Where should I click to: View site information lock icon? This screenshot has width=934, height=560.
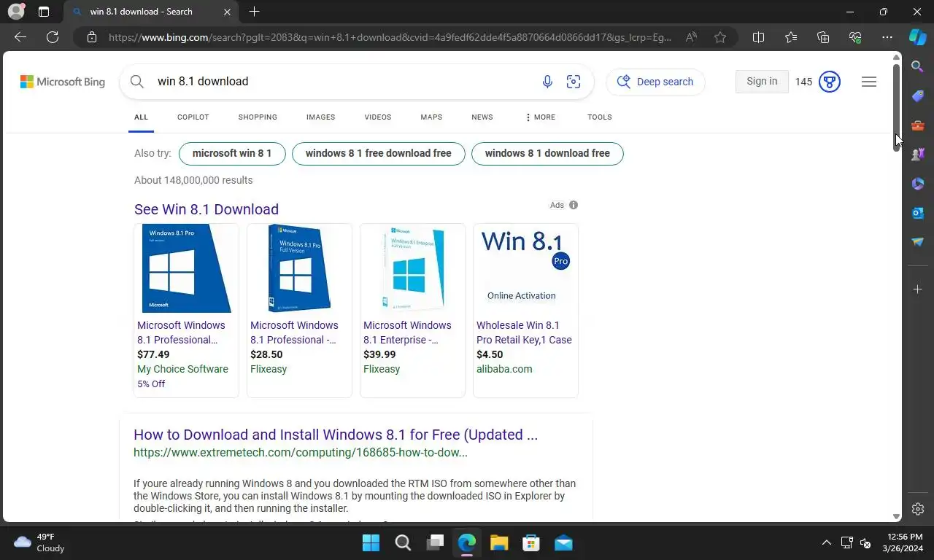pyautogui.click(x=92, y=37)
